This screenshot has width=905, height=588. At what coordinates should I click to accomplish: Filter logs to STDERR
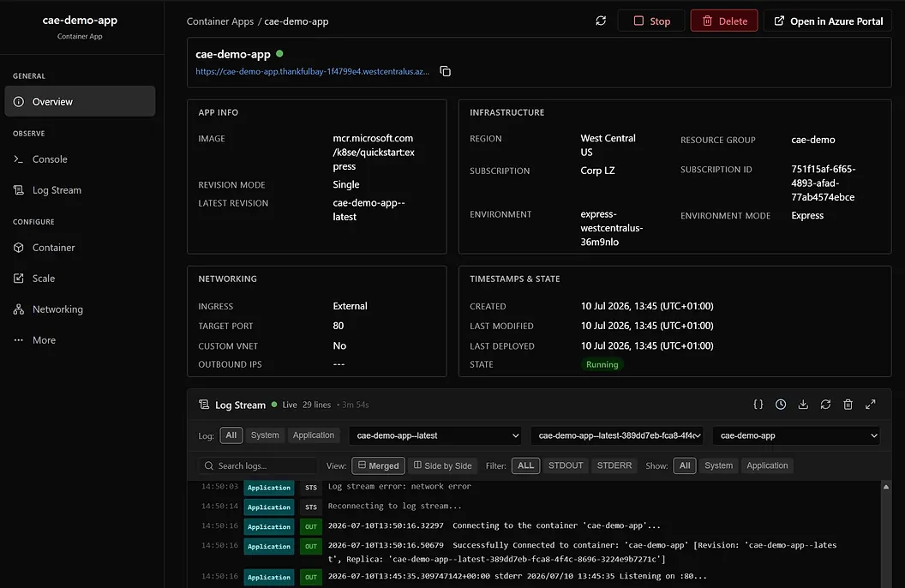(614, 465)
